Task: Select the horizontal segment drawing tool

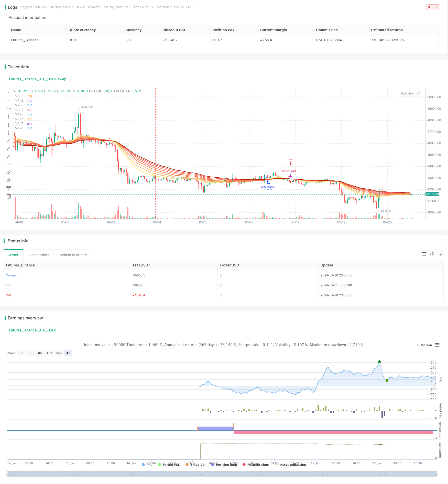Action: click(x=9, y=109)
